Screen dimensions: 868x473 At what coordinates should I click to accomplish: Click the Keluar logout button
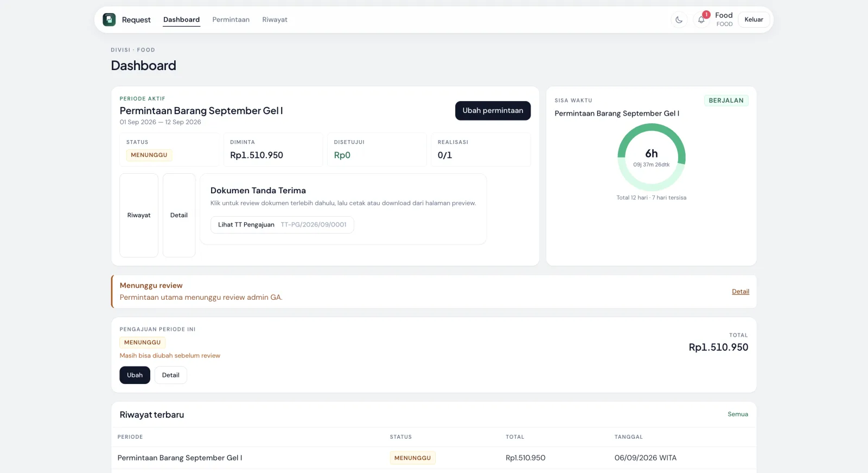pyautogui.click(x=754, y=20)
